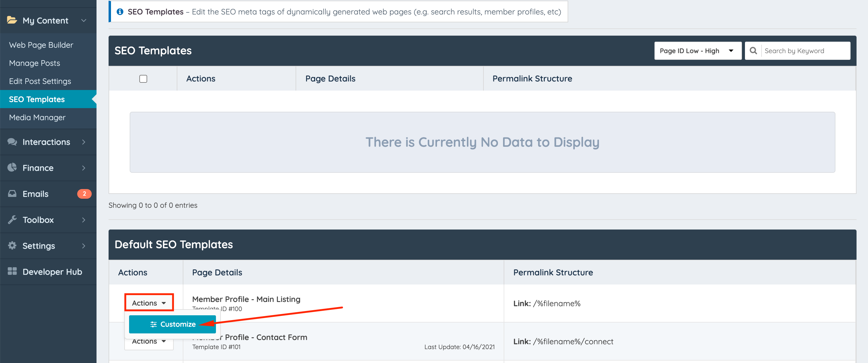This screenshot has width=868, height=363.
Task: Click the Interactions chat bubbles icon
Action: coord(12,142)
